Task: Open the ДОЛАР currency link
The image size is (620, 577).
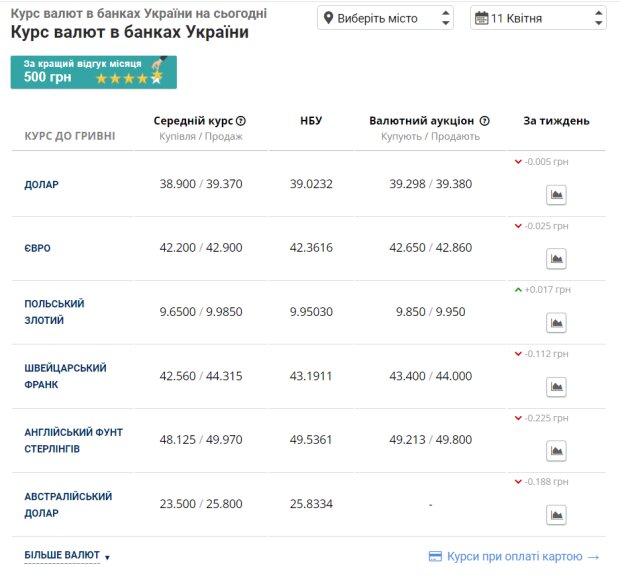Action: pyautogui.click(x=42, y=185)
